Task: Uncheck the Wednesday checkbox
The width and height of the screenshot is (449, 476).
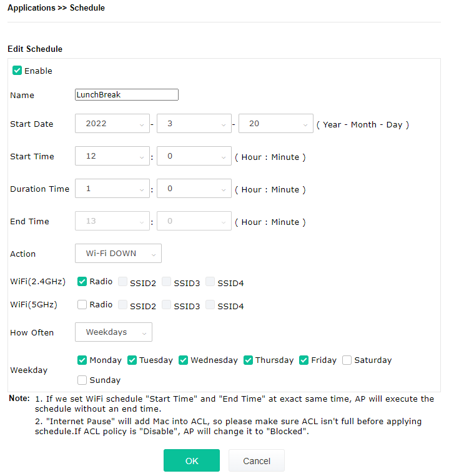Action: (183, 360)
